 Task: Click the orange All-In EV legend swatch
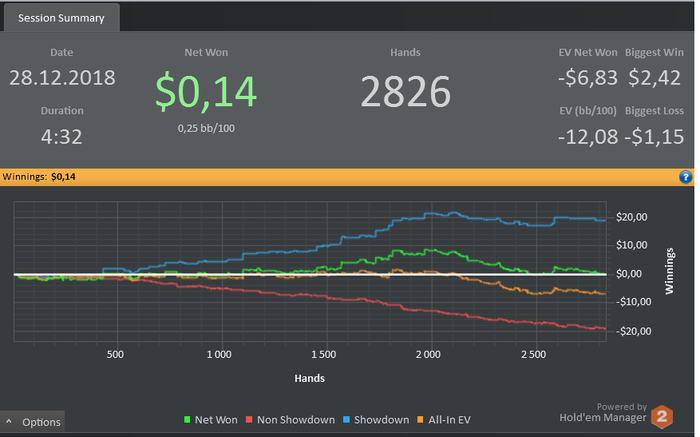(420, 420)
